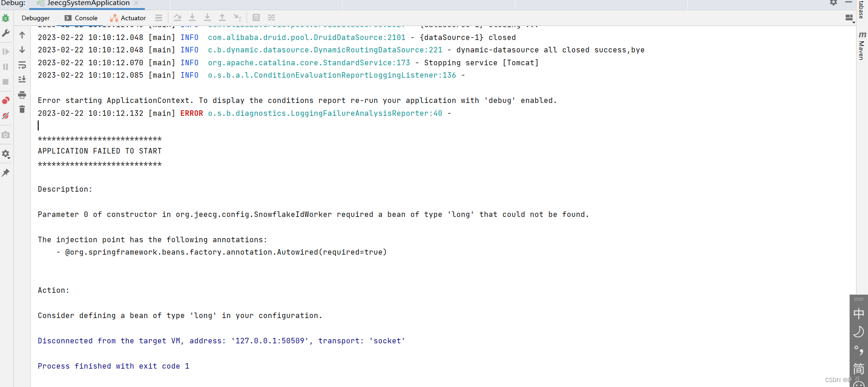
Task: Rerun JeecgSystemApplication with the green bug icon
Action: (6, 18)
